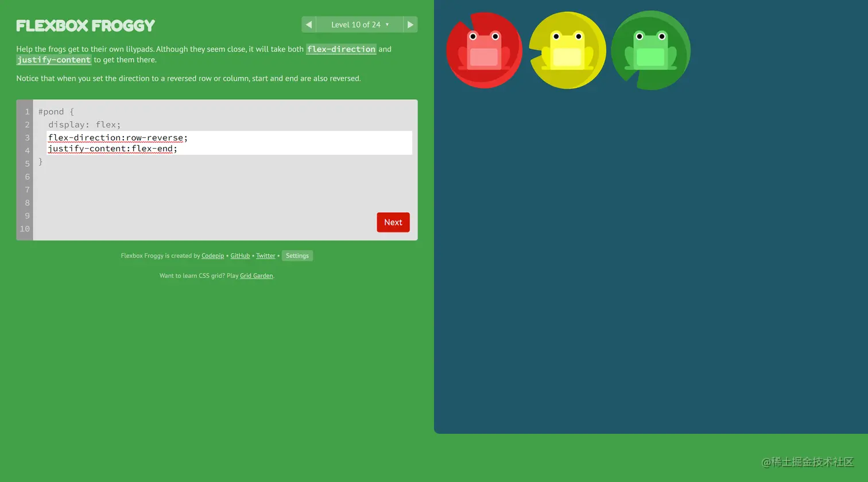Click the red Next button

click(393, 222)
